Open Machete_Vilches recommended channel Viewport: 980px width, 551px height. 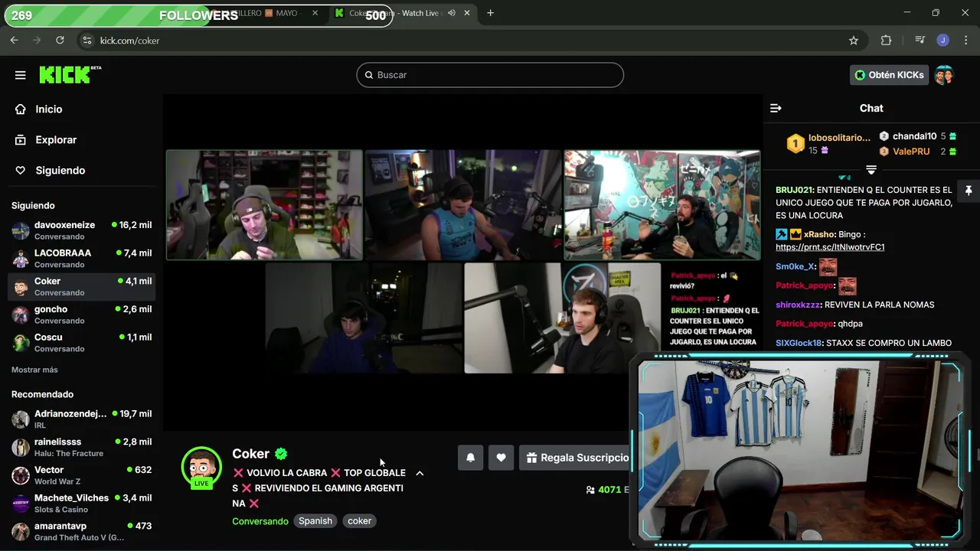(x=82, y=504)
